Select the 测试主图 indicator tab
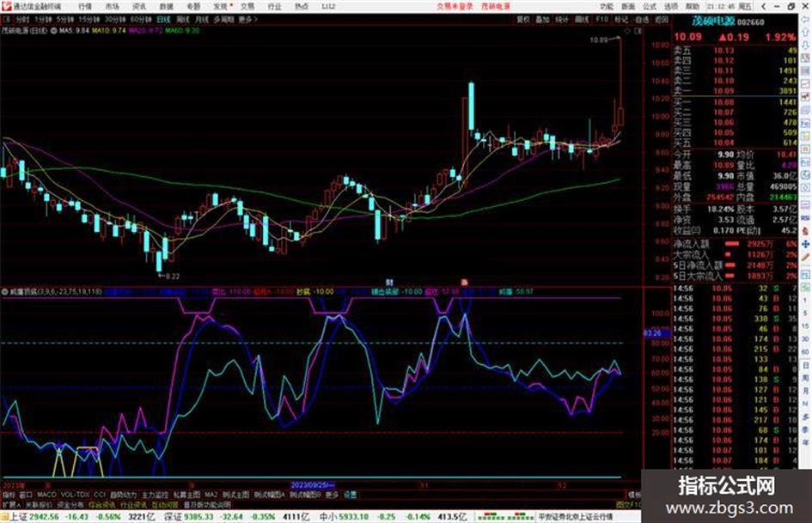This screenshot has width=812, height=523. tap(235, 495)
